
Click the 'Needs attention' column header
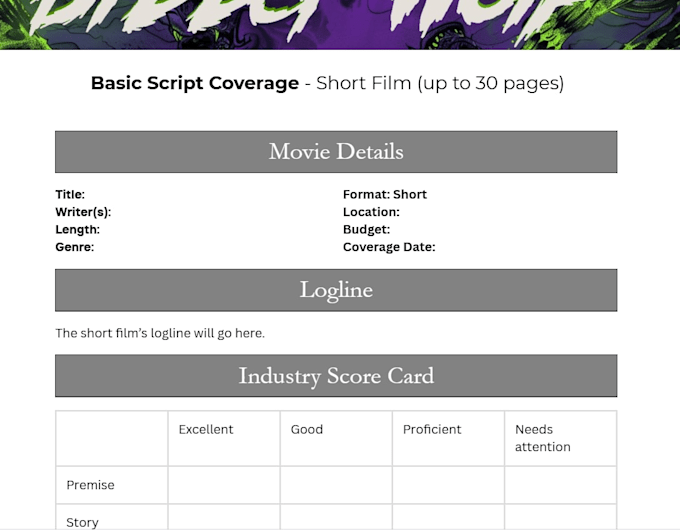[543, 438]
